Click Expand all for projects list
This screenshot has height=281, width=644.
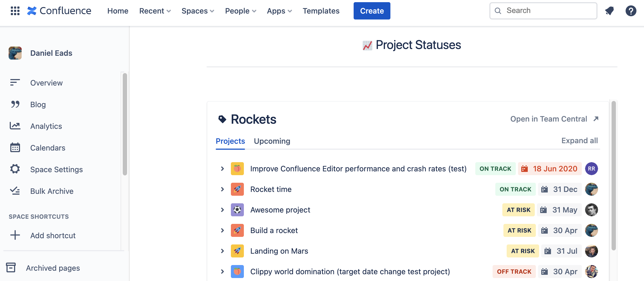pyautogui.click(x=579, y=141)
